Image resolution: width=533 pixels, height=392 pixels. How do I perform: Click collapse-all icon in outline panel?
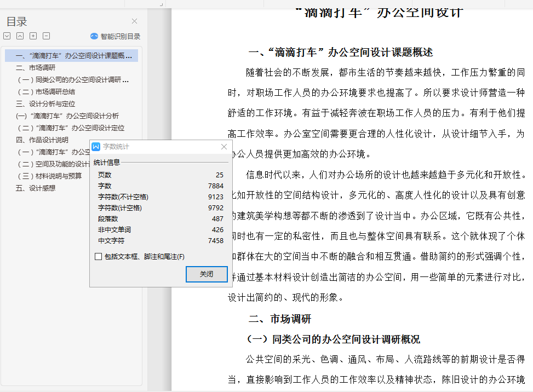pos(20,36)
